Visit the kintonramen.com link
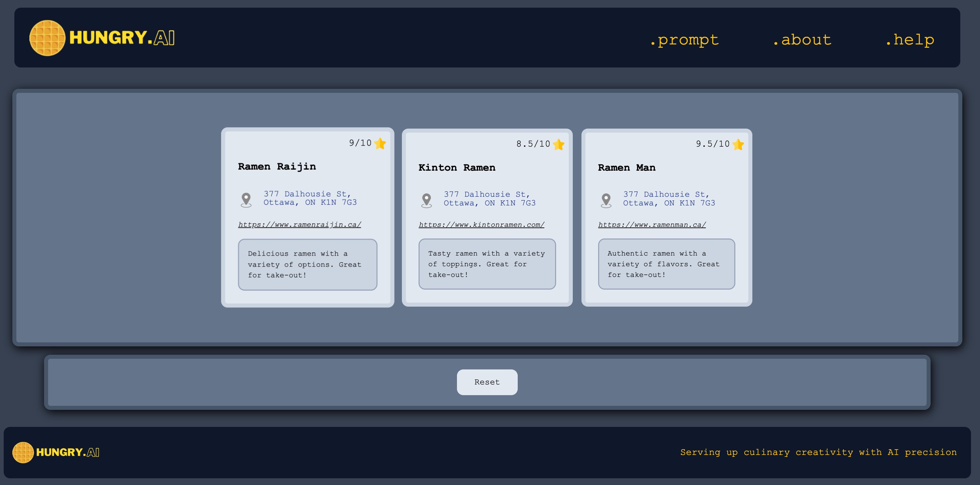980x485 pixels. pos(481,224)
